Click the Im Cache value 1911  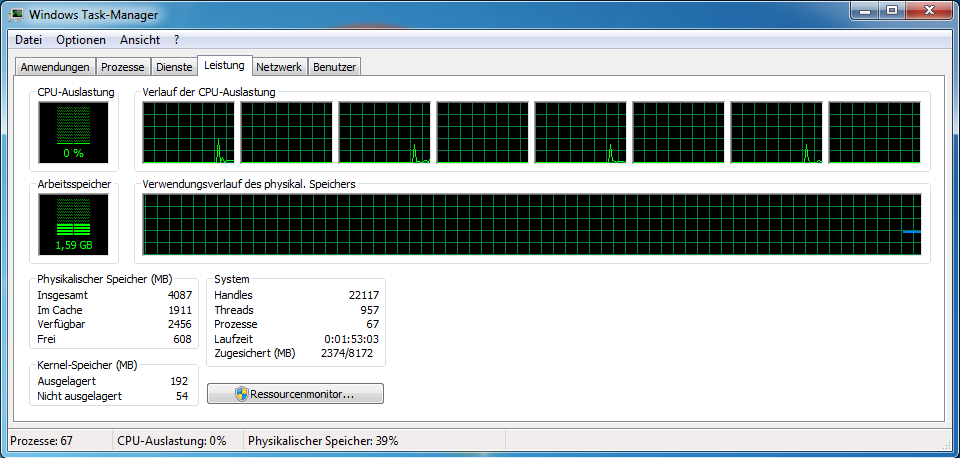[x=180, y=310]
